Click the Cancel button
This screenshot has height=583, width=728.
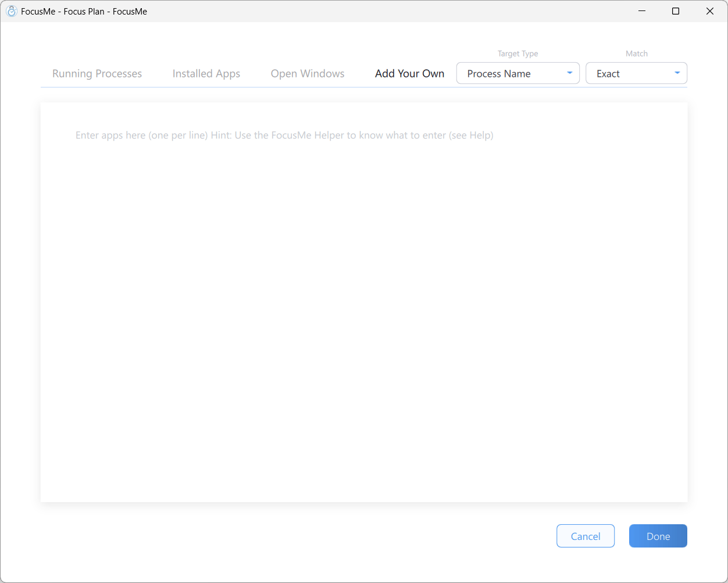point(586,536)
